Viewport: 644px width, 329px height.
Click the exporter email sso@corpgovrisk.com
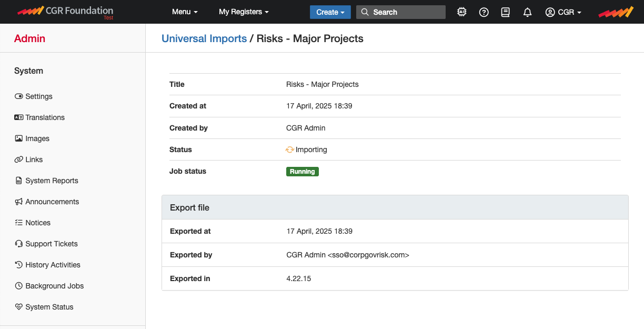pyautogui.click(x=368, y=255)
